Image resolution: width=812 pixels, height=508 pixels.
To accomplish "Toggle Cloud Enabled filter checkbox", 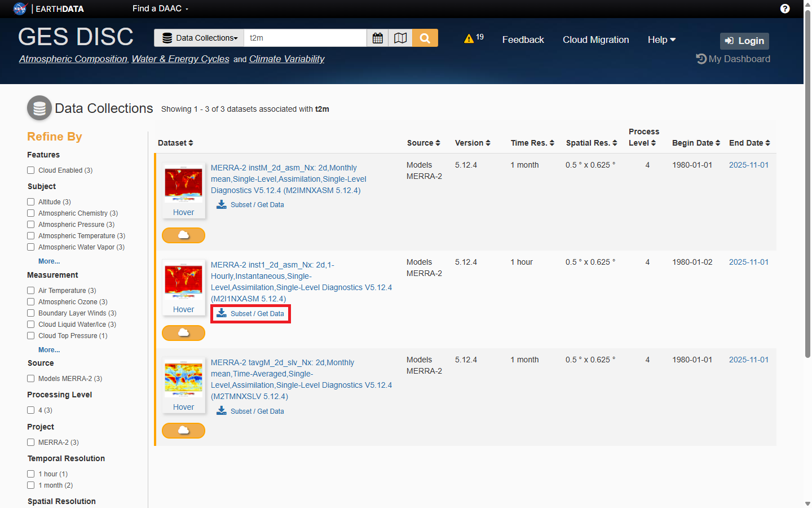I will (31, 170).
